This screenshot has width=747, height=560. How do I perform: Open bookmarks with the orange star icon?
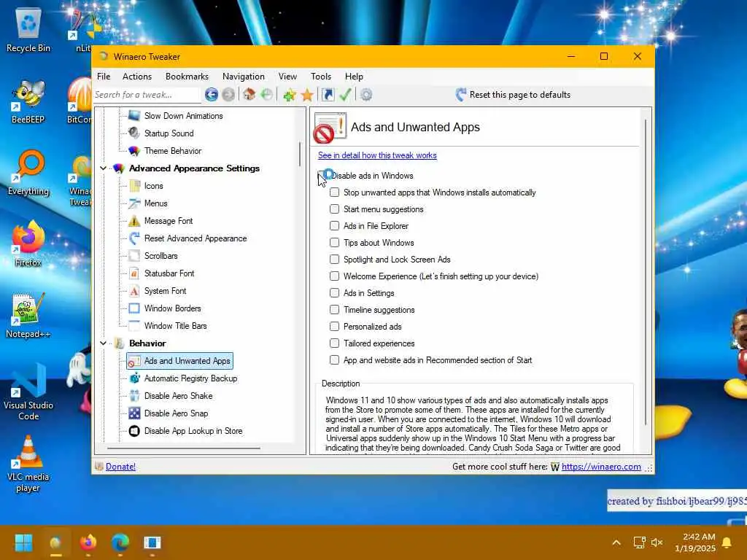(x=307, y=95)
